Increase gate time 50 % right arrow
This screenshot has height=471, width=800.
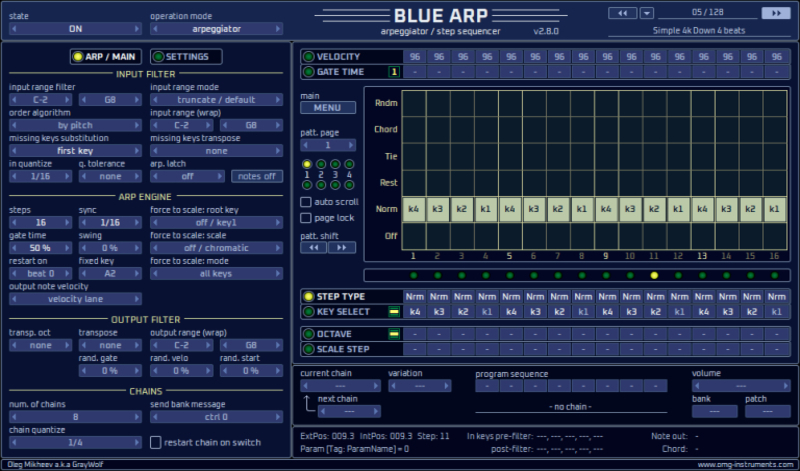67,248
